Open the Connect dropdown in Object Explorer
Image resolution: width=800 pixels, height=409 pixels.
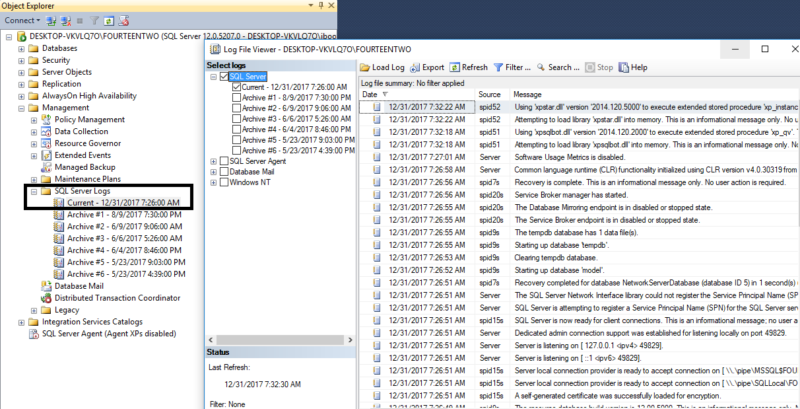pyautogui.click(x=22, y=21)
